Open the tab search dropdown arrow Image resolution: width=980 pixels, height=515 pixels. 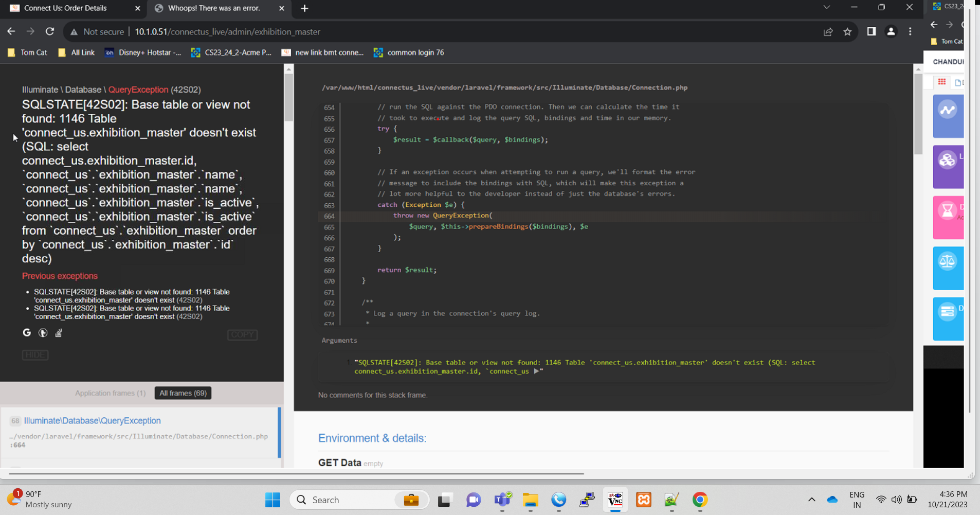tap(826, 7)
